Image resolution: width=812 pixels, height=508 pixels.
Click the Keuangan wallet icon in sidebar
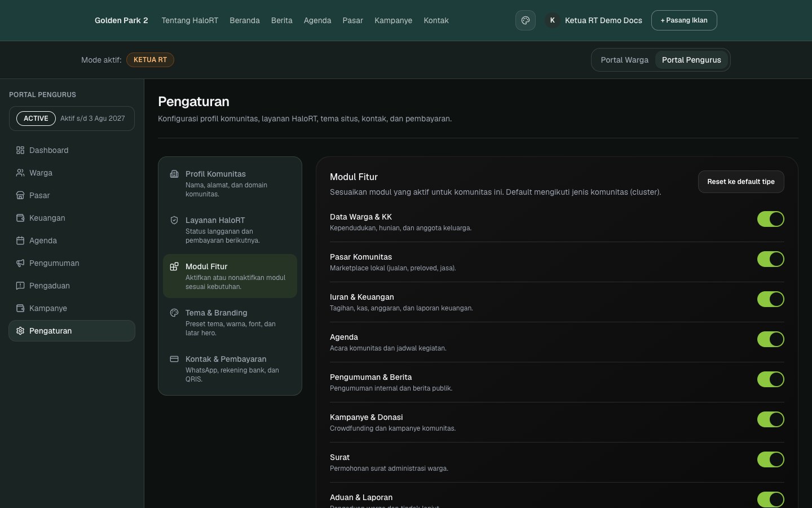coord(20,218)
